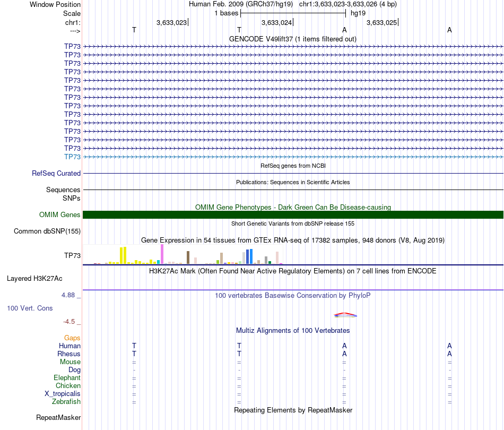Select the Chicken alignment row label

68,385
